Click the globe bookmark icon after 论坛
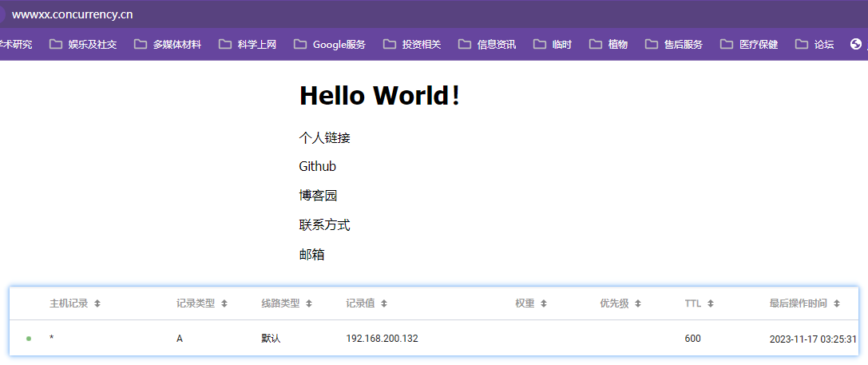868x365 pixels. (x=856, y=45)
